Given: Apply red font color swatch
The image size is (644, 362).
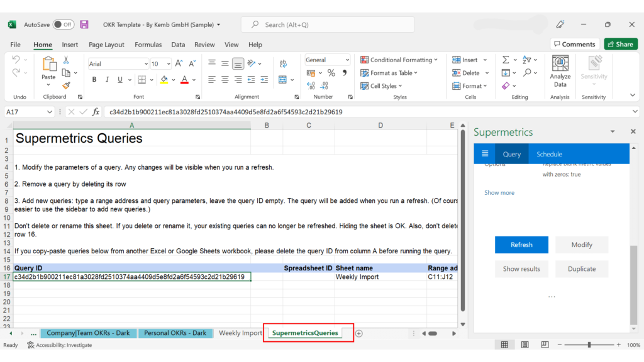Looking at the screenshot, I should 184,80.
